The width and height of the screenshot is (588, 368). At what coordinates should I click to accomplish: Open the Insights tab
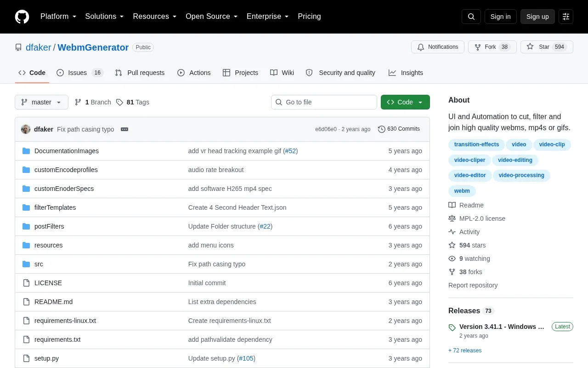coord(406,73)
